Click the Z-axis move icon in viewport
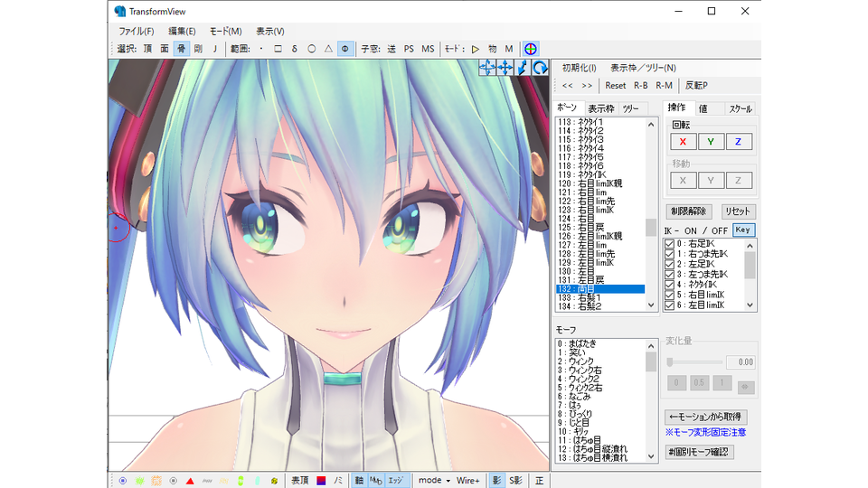Image resolution: width=868 pixels, height=488 pixels. pyautogui.click(x=523, y=67)
